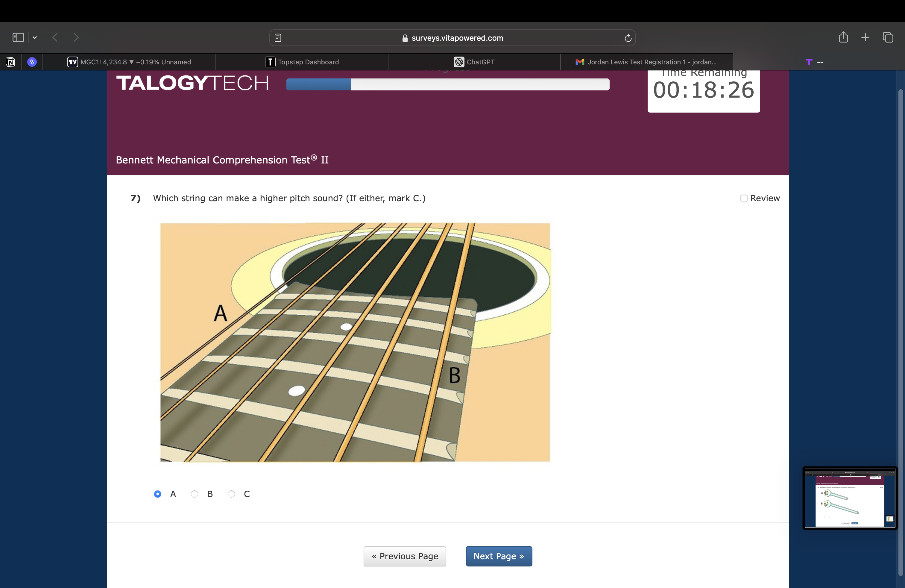905x588 pixels.
Task: Show tab overview icon
Action: pos(888,37)
